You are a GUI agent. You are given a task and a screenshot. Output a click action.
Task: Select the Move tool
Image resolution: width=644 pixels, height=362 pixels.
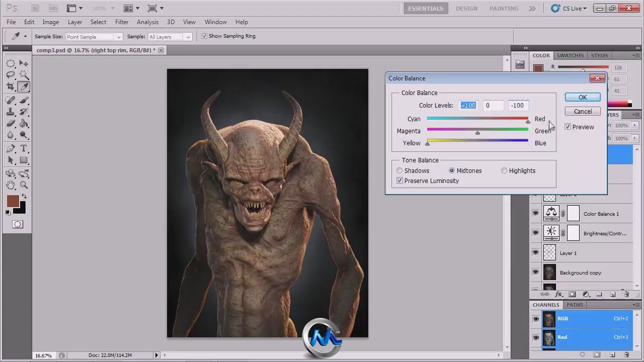click(x=24, y=63)
